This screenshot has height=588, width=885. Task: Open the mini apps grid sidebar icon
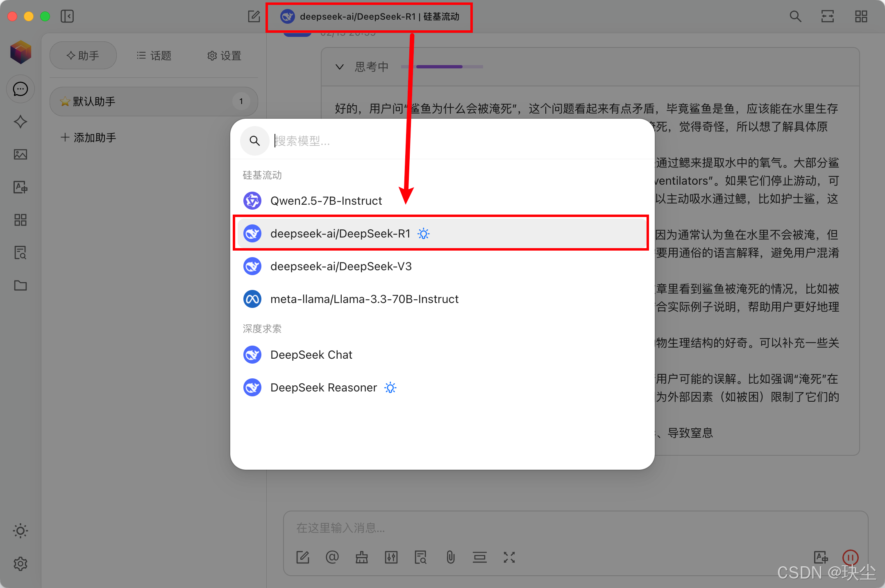click(20, 220)
